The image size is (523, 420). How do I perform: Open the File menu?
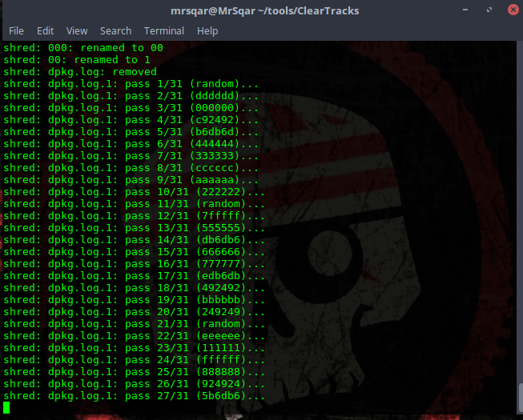[x=16, y=30]
